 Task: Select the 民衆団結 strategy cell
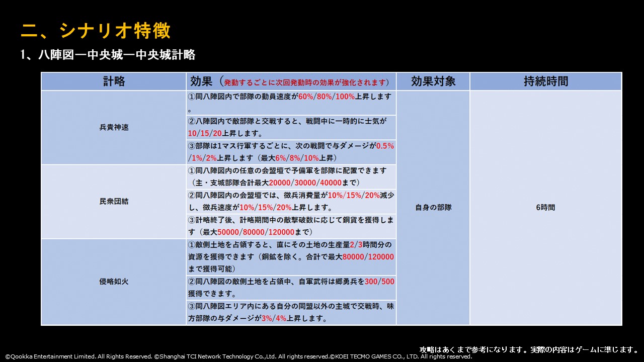(114, 201)
